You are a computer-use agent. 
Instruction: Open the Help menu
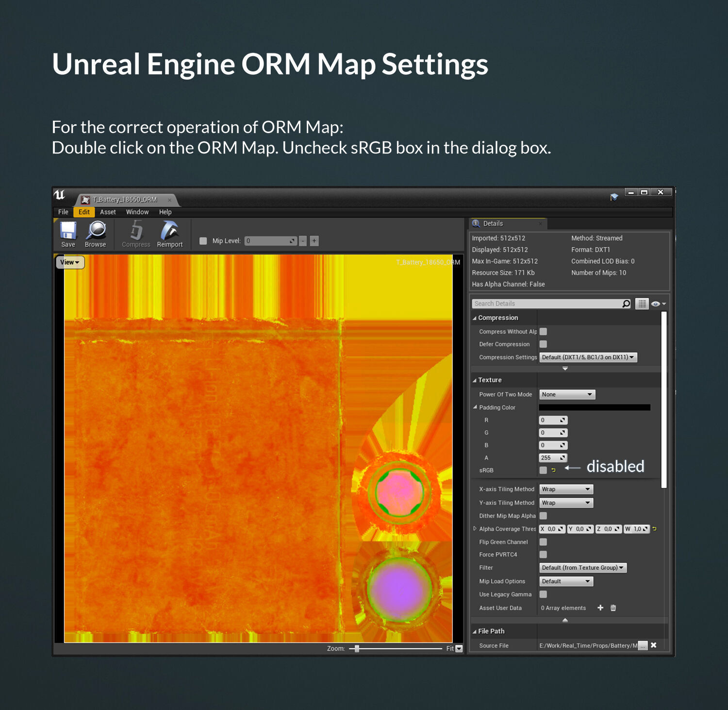(165, 212)
